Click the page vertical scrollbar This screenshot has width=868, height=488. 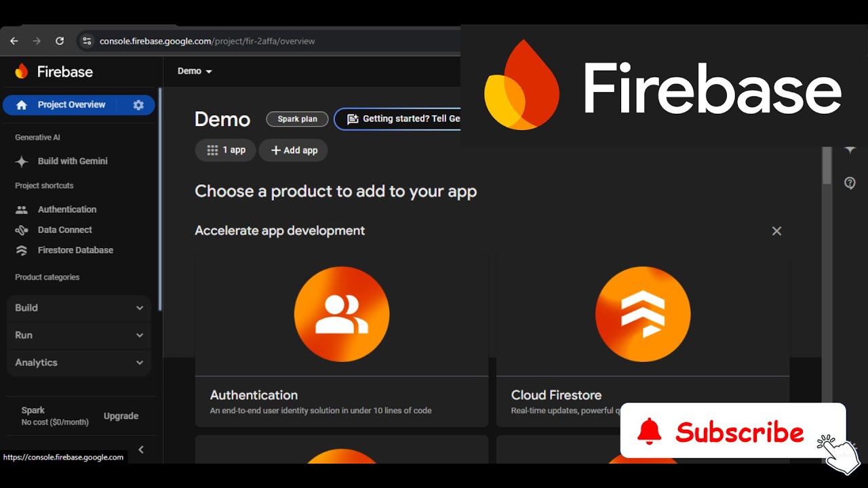827,166
